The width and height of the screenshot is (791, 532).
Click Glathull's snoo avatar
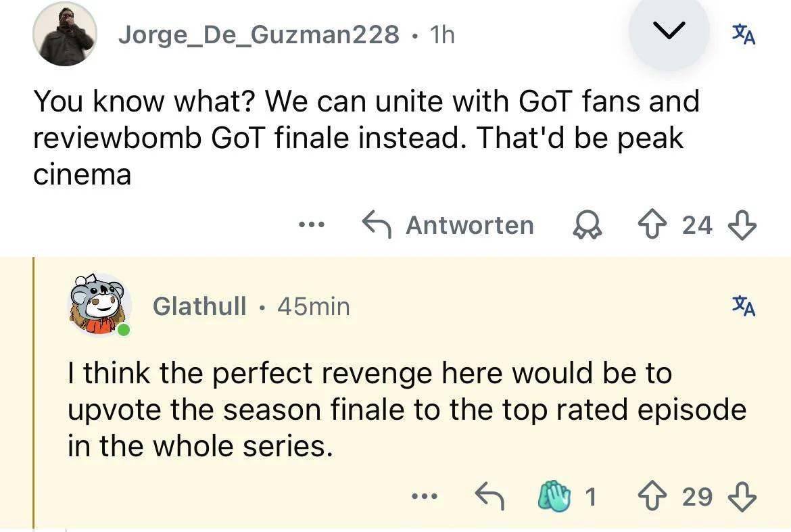100,306
